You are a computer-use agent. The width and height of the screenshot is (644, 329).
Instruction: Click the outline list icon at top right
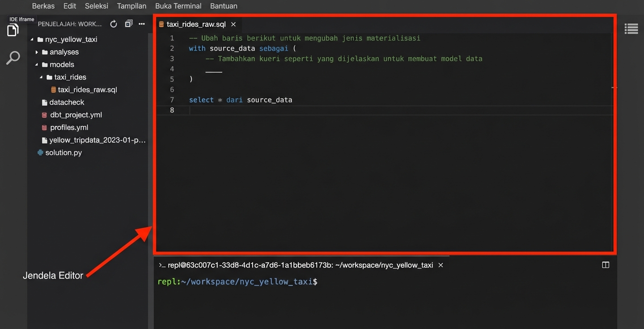(631, 29)
